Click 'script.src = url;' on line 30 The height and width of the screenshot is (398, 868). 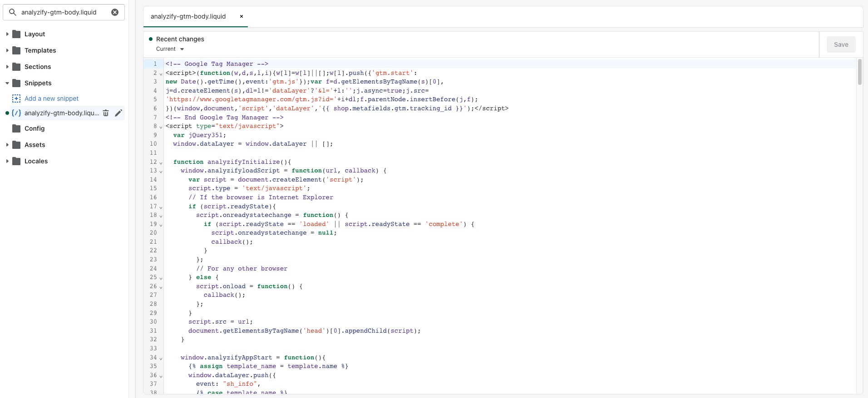coord(221,322)
